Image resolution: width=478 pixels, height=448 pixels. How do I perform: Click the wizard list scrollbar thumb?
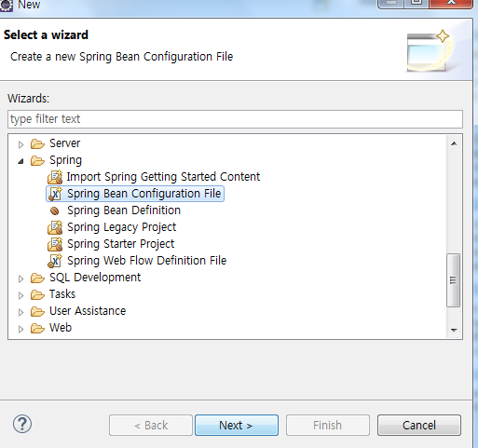pyautogui.click(x=454, y=280)
